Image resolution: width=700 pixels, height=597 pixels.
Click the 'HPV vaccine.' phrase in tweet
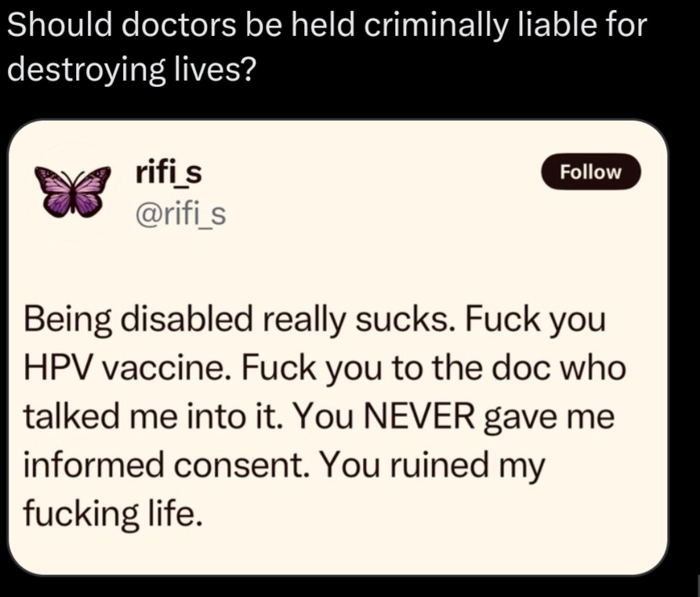127,368
